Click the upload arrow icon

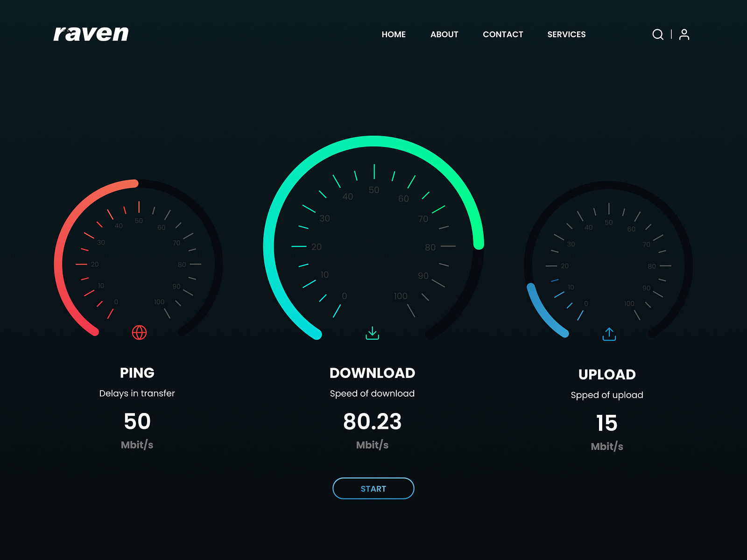pos(609,334)
